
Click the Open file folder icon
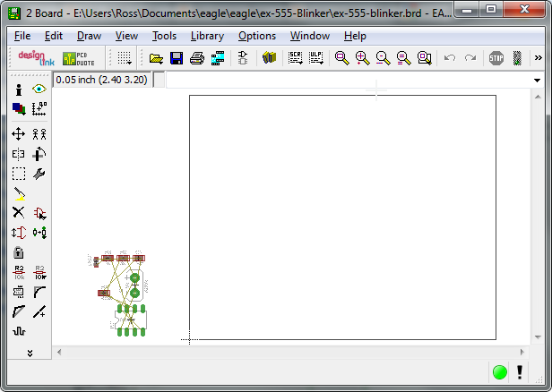coord(156,58)
